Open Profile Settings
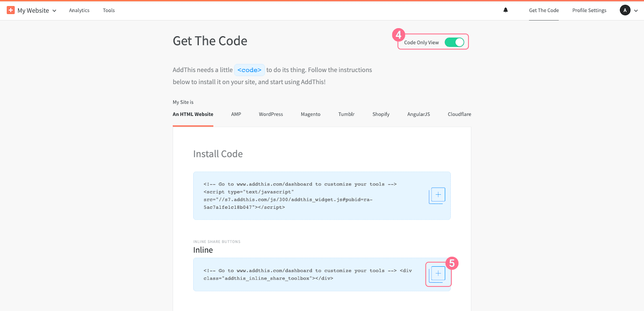Image resolution: width=644 pixels, height=311 pixels. tap(589, 10)
